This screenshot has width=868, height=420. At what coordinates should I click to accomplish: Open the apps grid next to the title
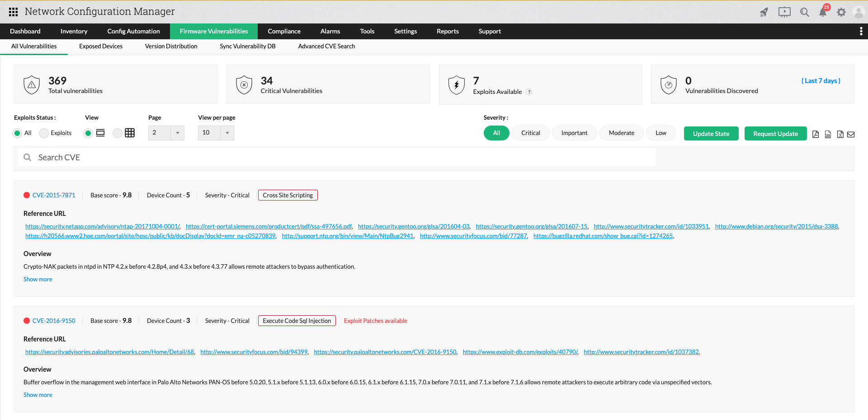pyautogui.click(x=13, y=12)
